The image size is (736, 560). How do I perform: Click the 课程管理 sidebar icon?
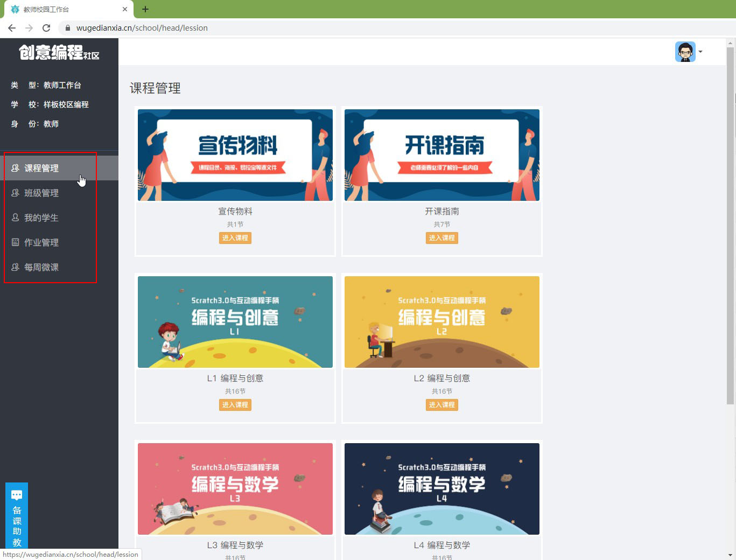click(15, 168)
